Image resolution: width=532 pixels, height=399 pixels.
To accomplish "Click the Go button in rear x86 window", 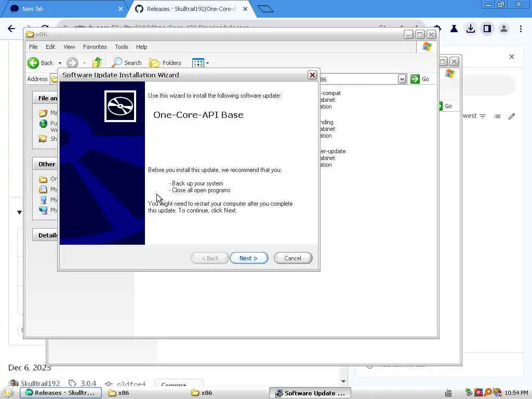I will point(445,106).
